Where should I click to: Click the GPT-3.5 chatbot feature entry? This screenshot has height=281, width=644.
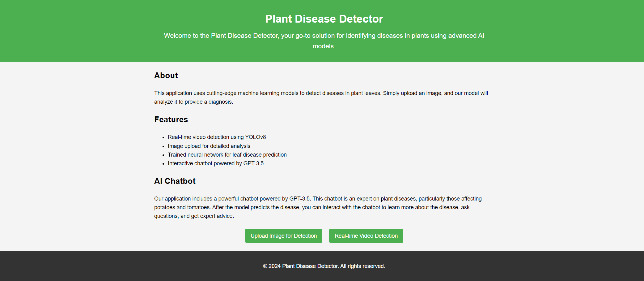(x=216, y=163)
